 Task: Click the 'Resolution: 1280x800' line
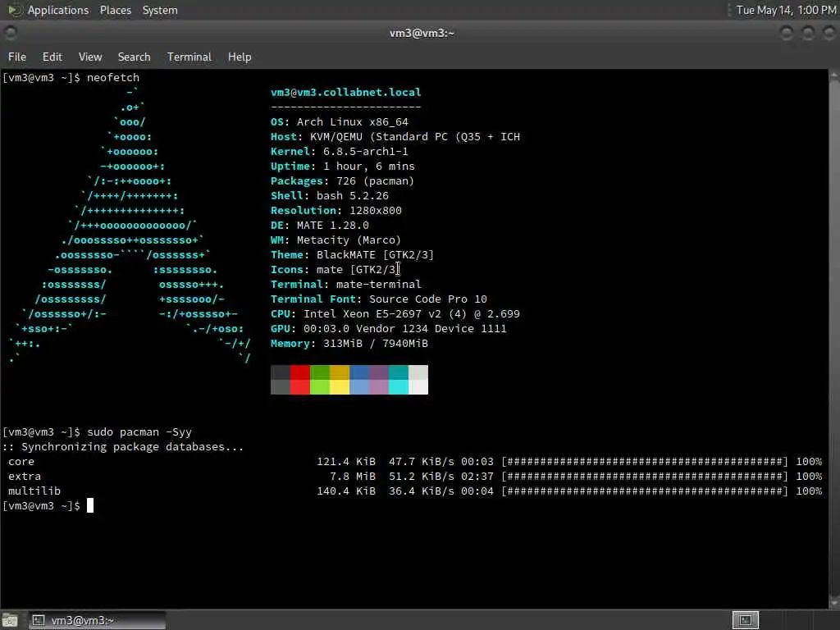pos(336,211)
